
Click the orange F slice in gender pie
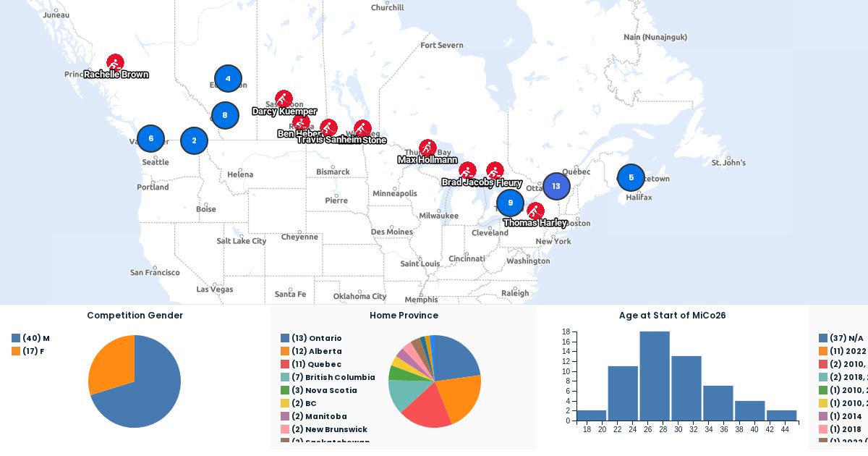pyautogui.click(x=114, y=361)
